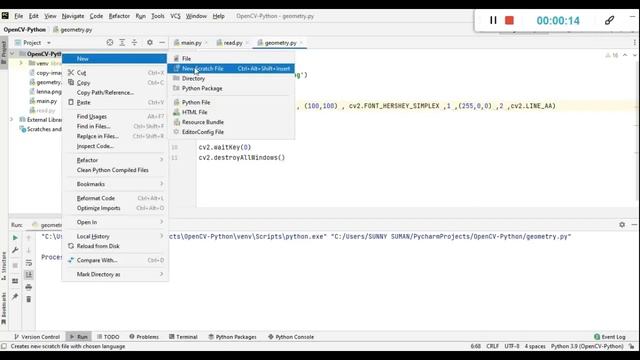The height and width of the screenshot is (360, 640).
Task: Select Reload from Disk in context menu
Action: click(115, 246)
